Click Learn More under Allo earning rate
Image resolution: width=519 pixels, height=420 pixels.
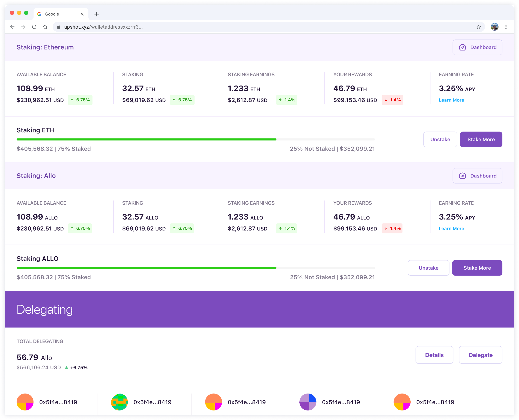[451, 229]
